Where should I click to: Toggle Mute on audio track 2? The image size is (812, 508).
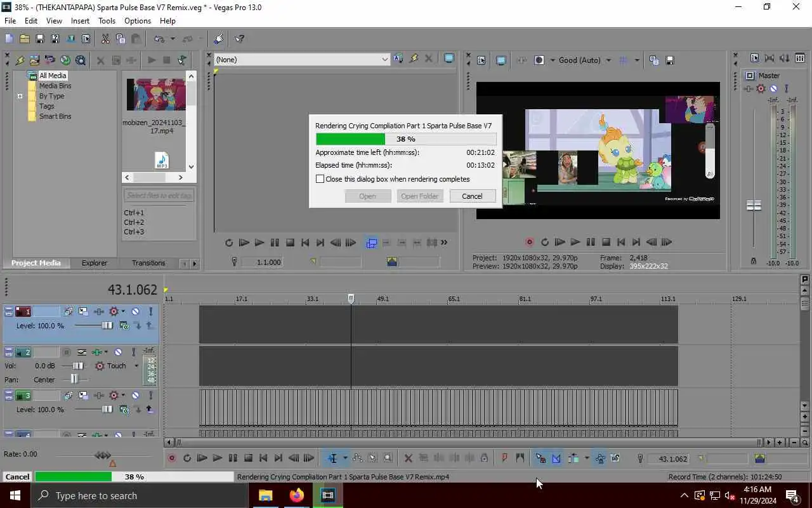click(x=118, y=352)
